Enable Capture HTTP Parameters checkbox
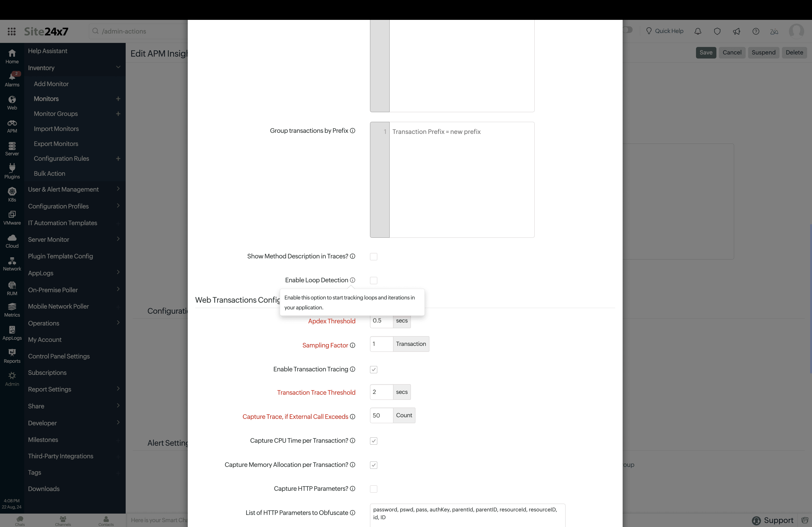 [x=374, y=489]
